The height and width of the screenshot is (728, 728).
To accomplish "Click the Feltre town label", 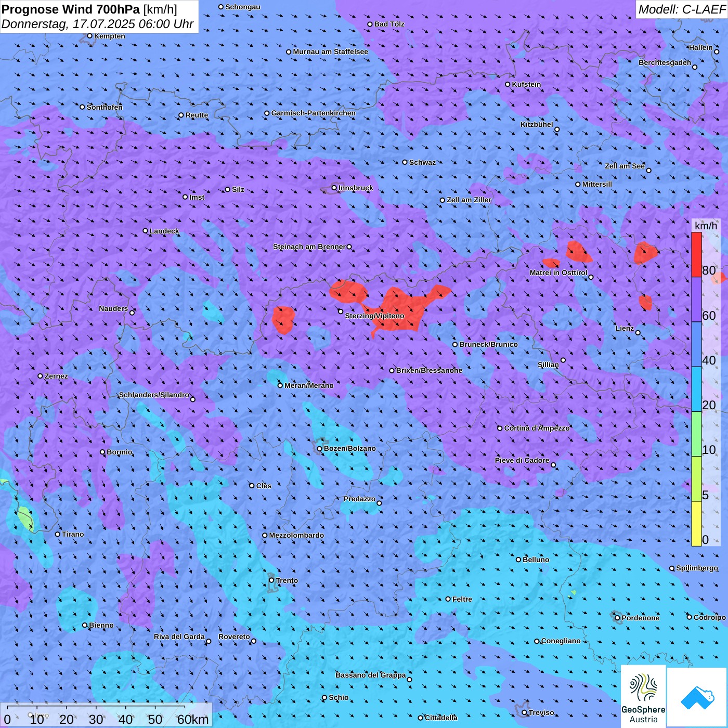I will (x=462, y=599).
